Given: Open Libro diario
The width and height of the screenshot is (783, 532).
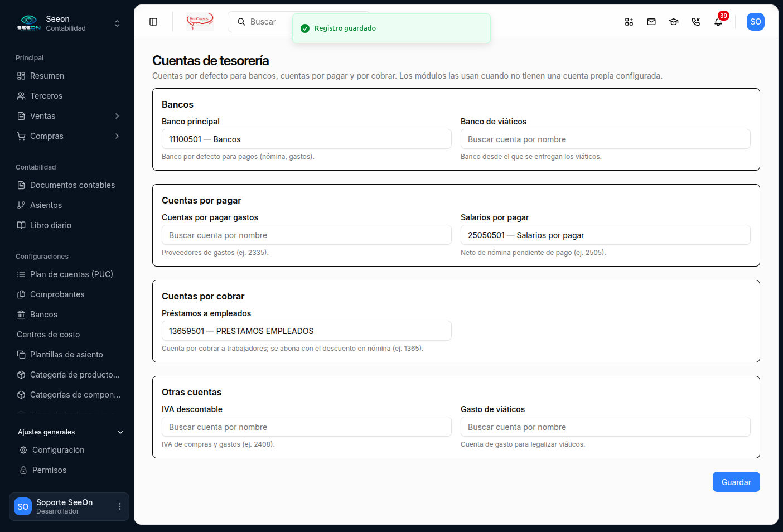Looking at the screenshot, I should coord(69,225).
